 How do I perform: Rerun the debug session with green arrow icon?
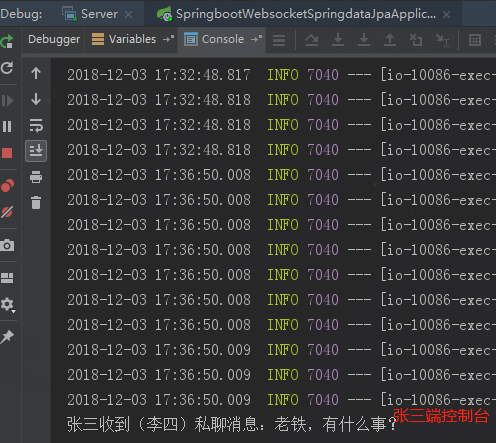pos(7,41)
